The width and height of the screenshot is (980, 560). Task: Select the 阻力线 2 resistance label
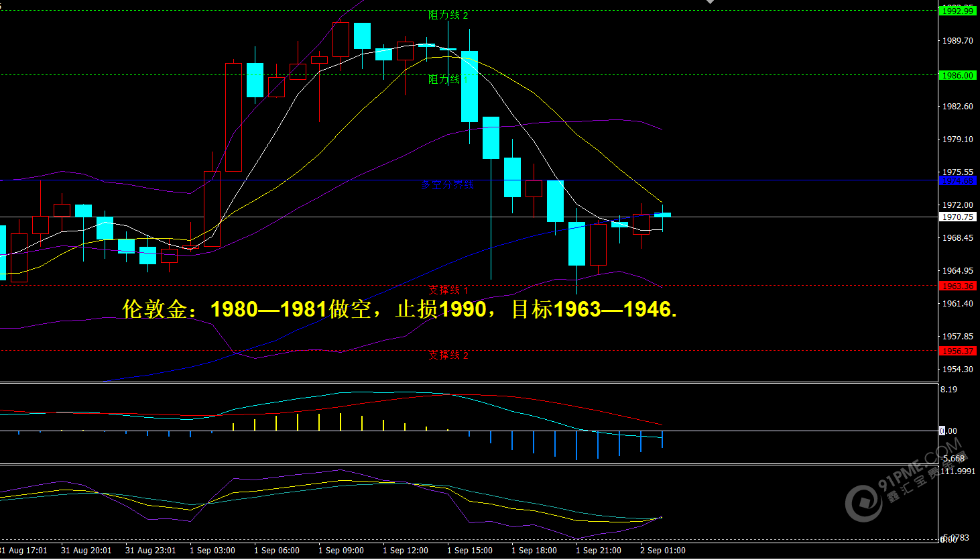448,15
